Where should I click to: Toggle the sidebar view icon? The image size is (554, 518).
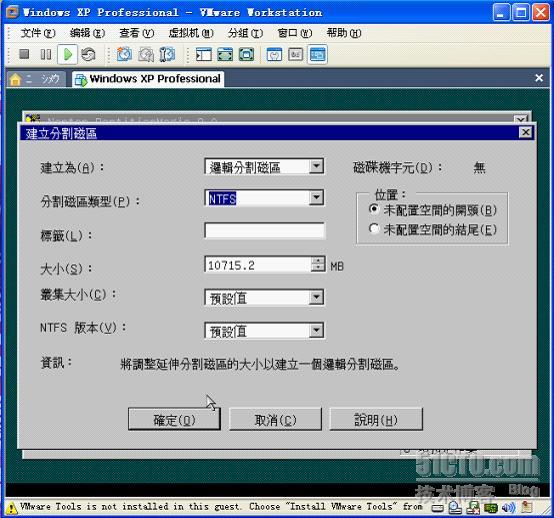204,54
